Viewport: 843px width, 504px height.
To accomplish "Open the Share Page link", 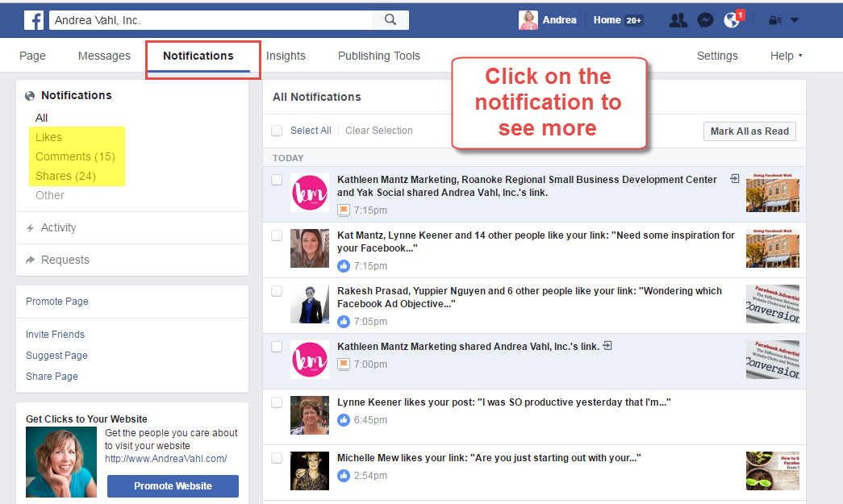I will pos(52,376).
